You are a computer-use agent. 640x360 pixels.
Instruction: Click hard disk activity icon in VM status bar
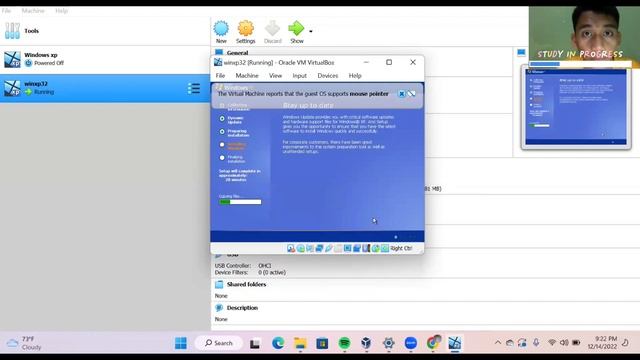pyautogui.click(x=291, y=248)
